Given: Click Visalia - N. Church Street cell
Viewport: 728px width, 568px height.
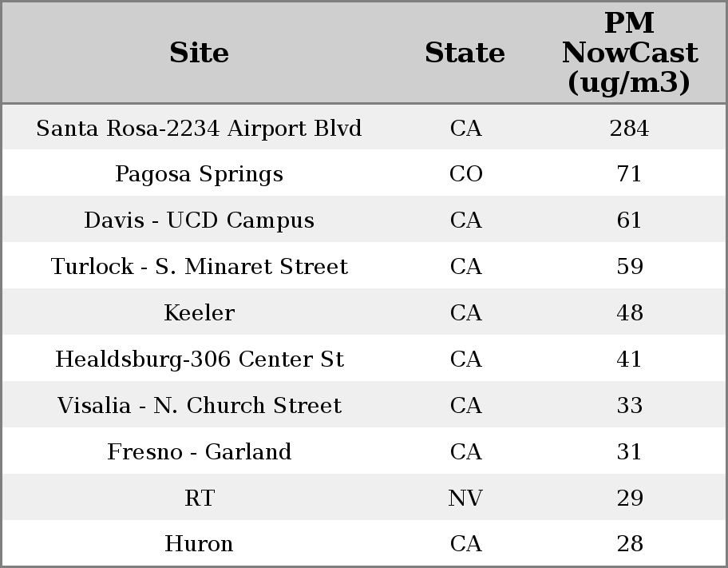Looking at the screenshot, I should click(199, 406).
